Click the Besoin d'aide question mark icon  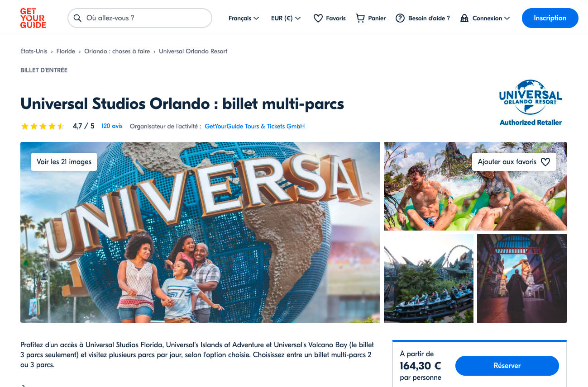pos(400,18)
